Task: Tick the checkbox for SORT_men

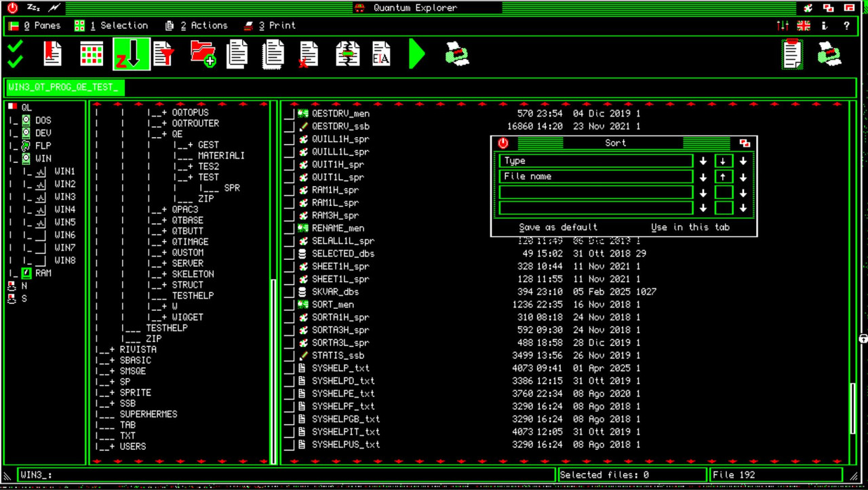Action: click(290, 305)
